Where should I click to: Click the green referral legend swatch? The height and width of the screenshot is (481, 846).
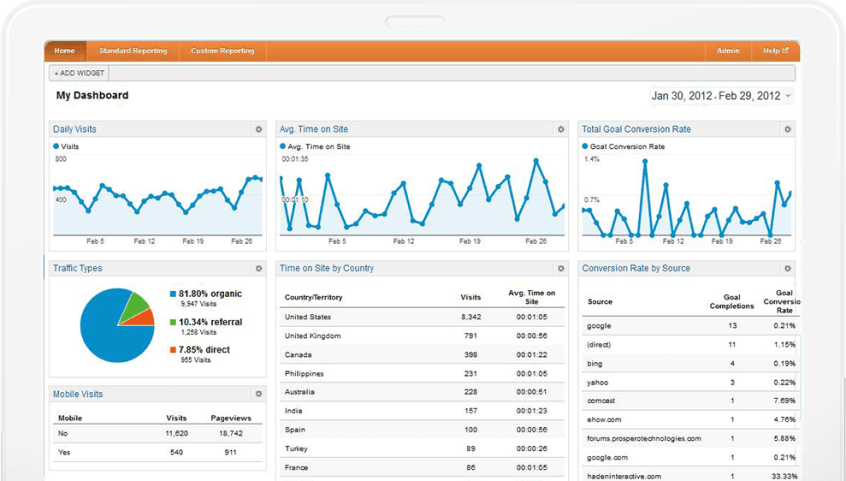[173, 322]
